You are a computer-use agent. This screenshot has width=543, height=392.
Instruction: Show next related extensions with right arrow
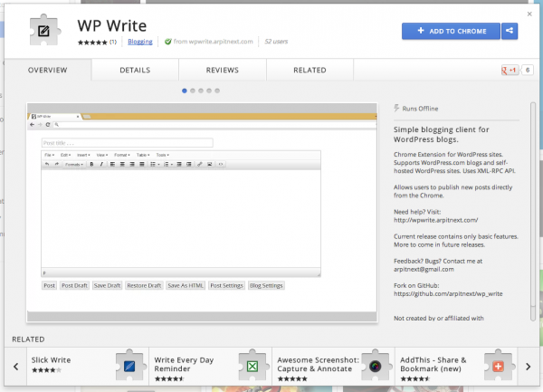click(x=529, y=367)
